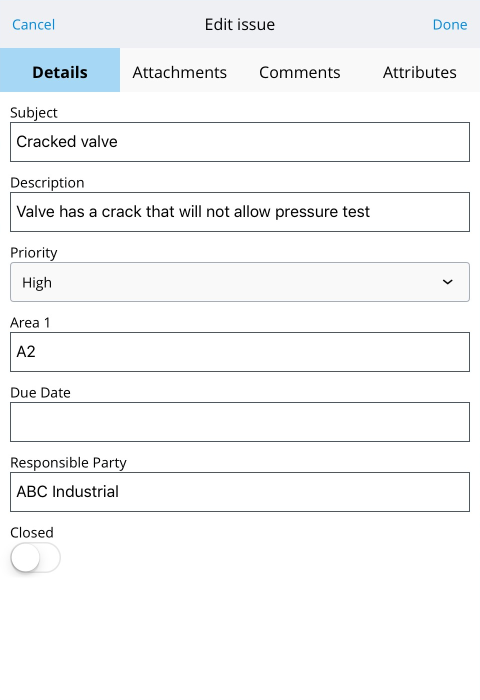
Task: Click the Priority field label
Action: click(33, 253)
